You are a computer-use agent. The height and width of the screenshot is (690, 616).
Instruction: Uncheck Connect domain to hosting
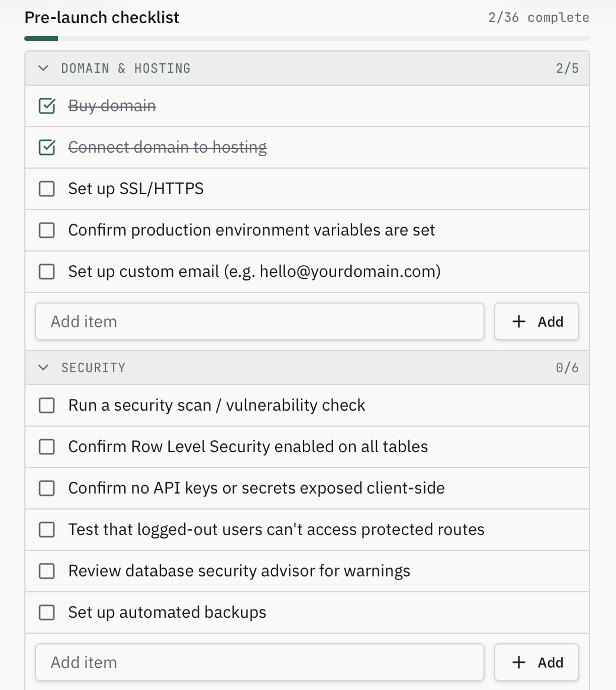[x=47, y=147]
